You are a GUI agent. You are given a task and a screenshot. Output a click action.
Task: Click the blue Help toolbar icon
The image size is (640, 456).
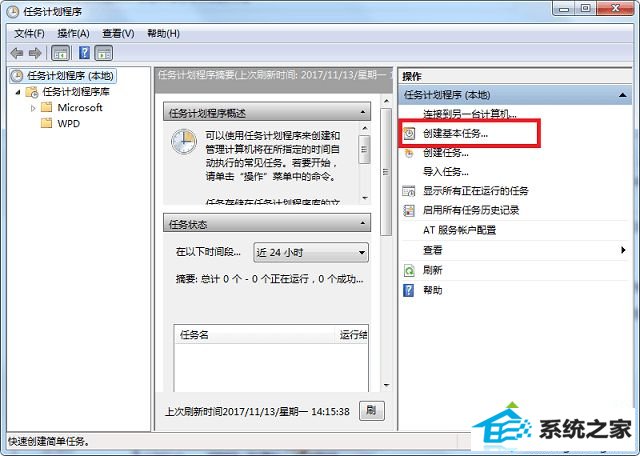pyautogui.click(x=84, y=53)
